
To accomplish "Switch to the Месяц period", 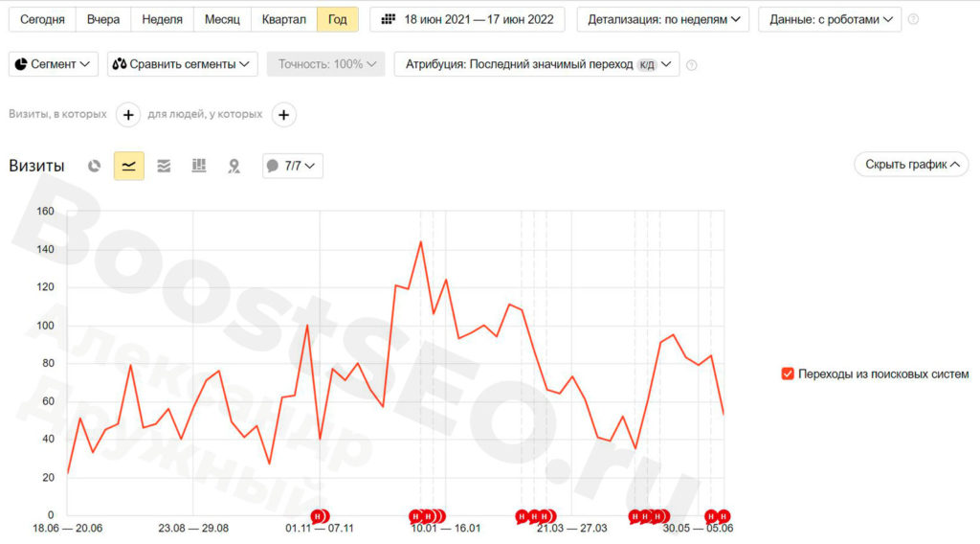I will 222,19.
